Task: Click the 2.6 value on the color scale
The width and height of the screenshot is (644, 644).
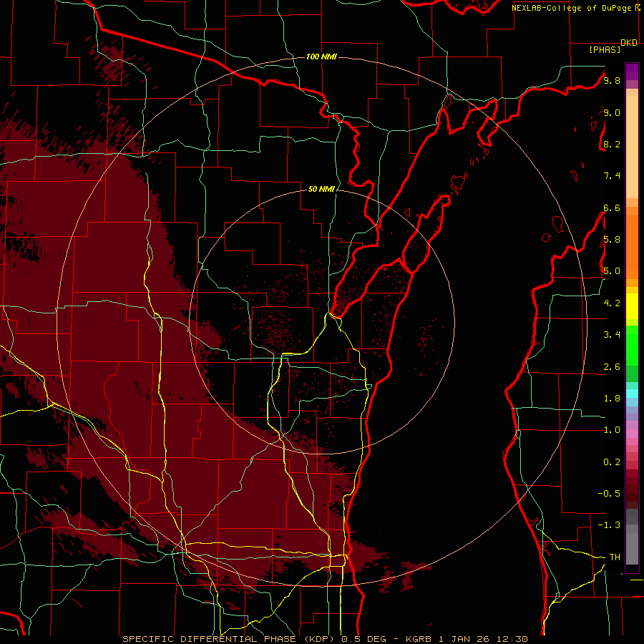Action: (612, 367)
